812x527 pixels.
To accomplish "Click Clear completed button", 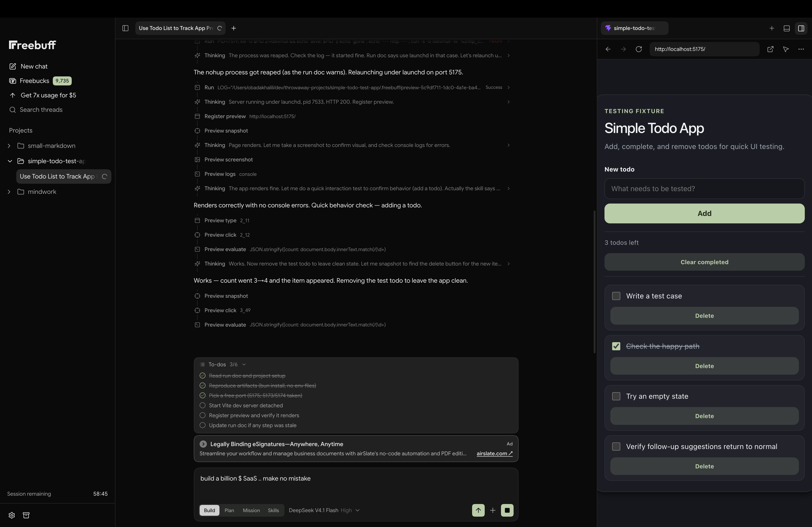I will pos(705,262).
